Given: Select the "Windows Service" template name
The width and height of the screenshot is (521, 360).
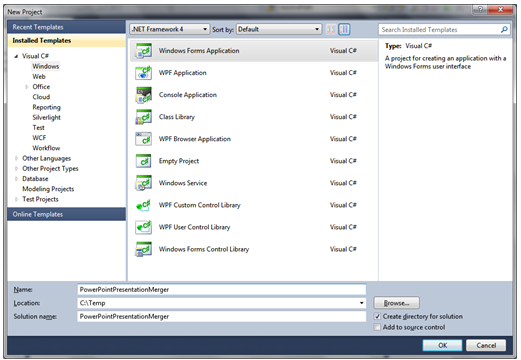Looking at the screenshot, I should tap(183, 183).
